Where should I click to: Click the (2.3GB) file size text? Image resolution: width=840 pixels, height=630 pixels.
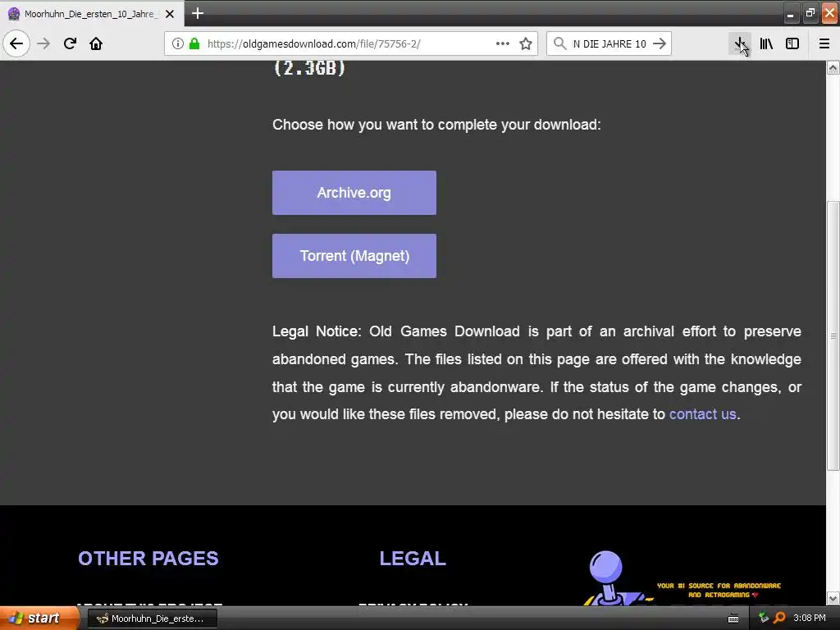(309, 68)
